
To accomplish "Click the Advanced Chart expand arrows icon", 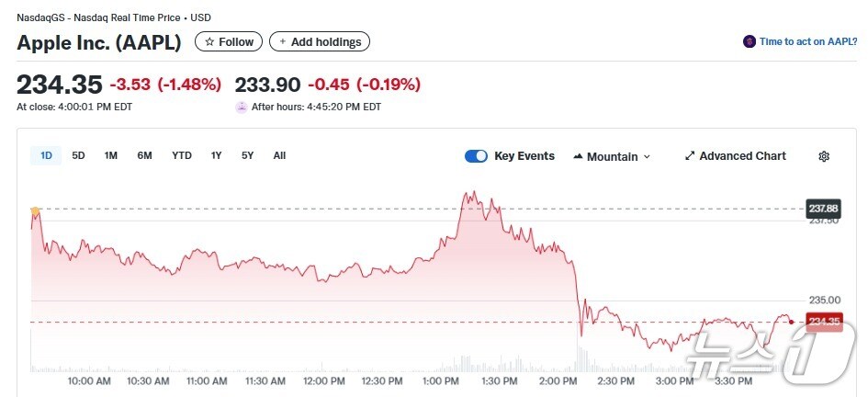I will click(690, 156).
